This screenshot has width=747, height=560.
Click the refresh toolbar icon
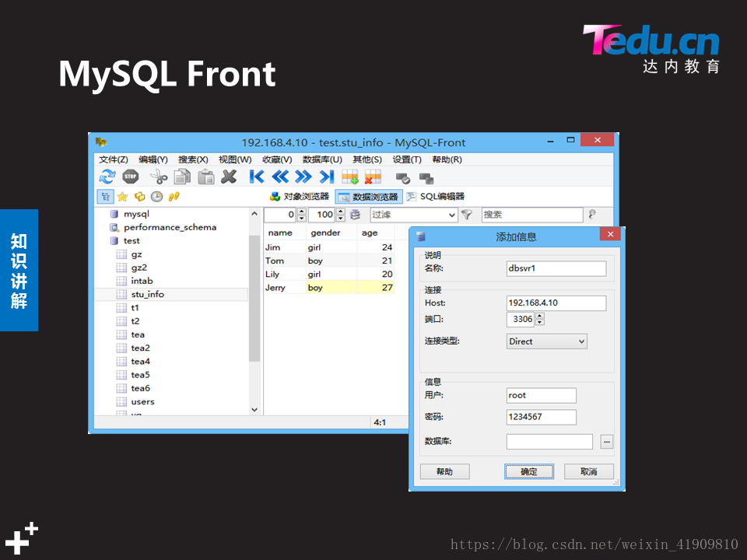point(107,177)
